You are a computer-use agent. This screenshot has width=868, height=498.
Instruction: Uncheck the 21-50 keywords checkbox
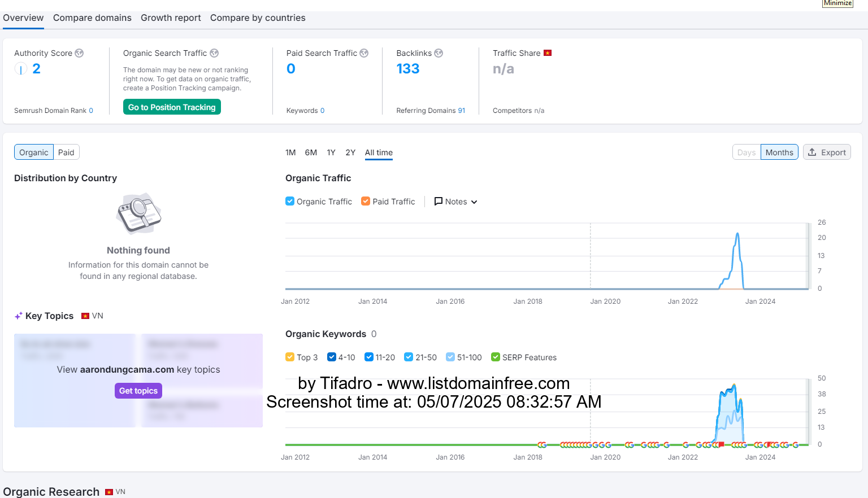(409, 357)
